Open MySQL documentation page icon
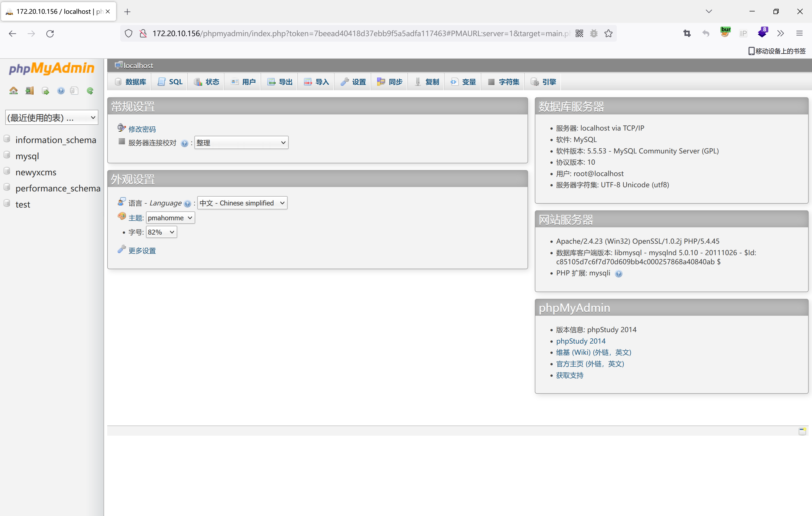 tap(74, 90)
